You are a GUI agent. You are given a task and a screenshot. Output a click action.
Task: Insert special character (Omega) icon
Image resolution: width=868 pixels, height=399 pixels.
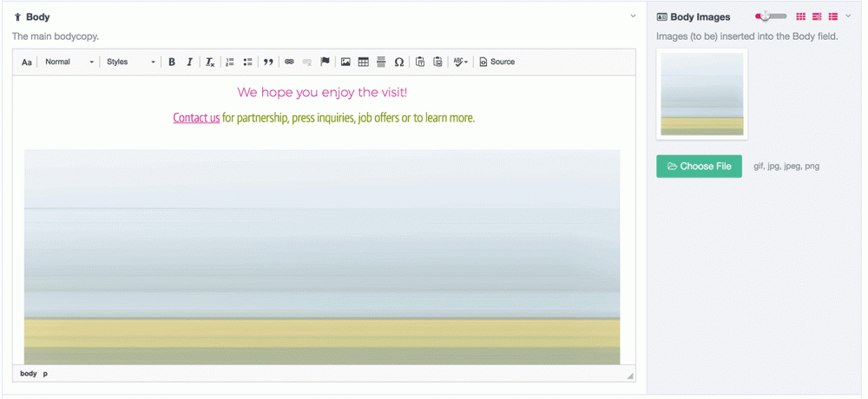pyautogui.click(x=399, y=62)
